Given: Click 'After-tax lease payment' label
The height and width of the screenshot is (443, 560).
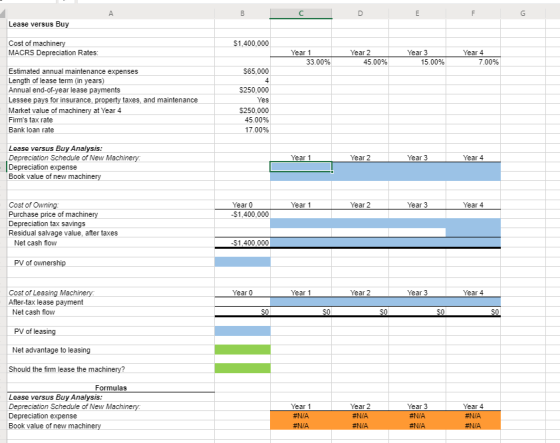Looking at the screenshot, I should (x=46, y=302).
